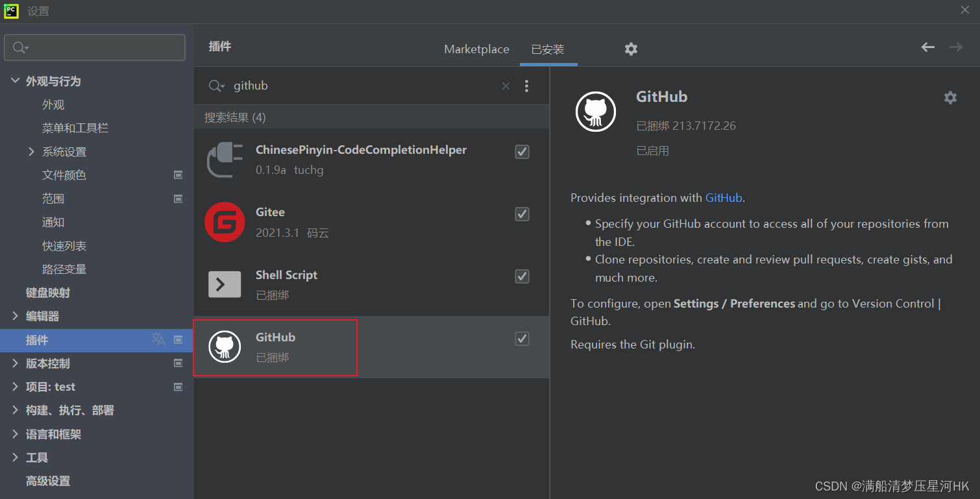Click the PyCharm logo in title bar
This screenshot has height=499, width=980.
click(11, 11)
